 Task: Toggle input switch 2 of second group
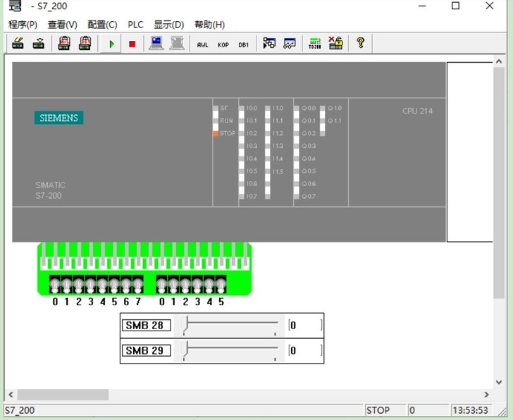point(185,285)
